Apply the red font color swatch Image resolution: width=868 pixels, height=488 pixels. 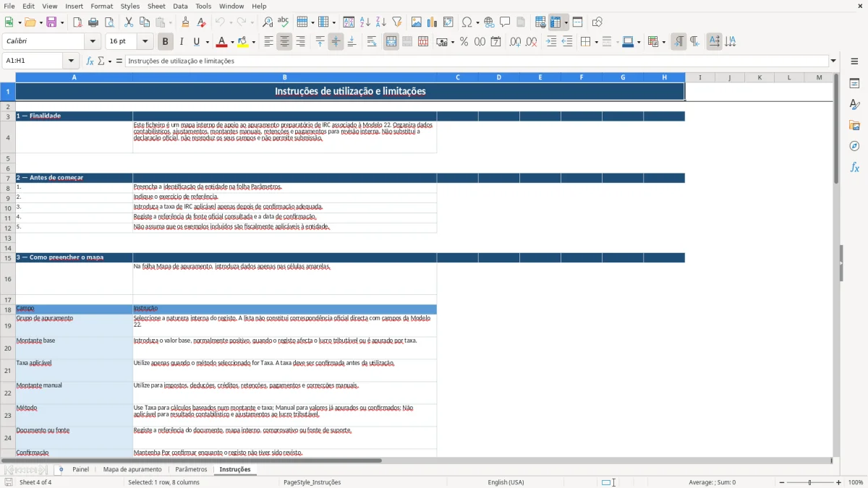(x=221, y=42)
